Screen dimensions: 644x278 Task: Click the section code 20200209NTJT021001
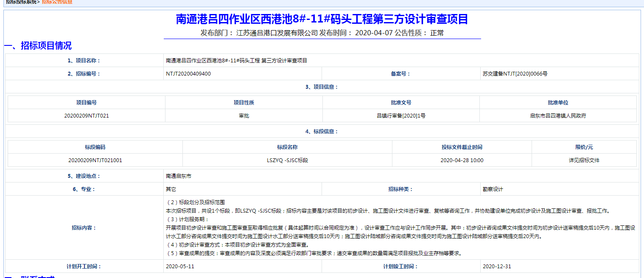[95, 160]
